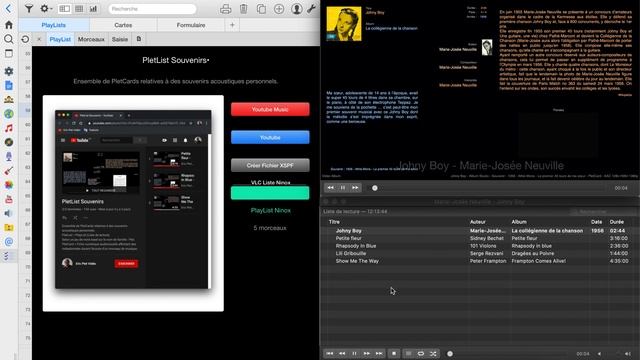Open the gear table in sidebar

(x=9, y=71)
